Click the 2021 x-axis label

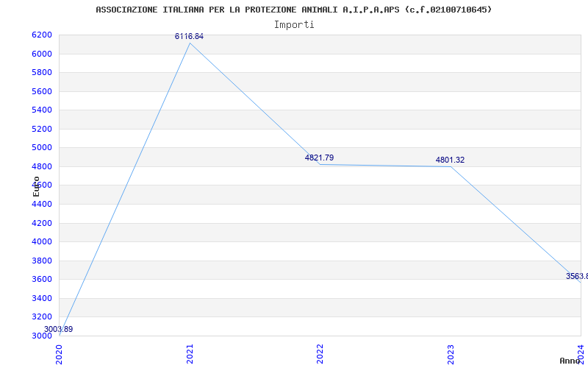pos(190,354)
